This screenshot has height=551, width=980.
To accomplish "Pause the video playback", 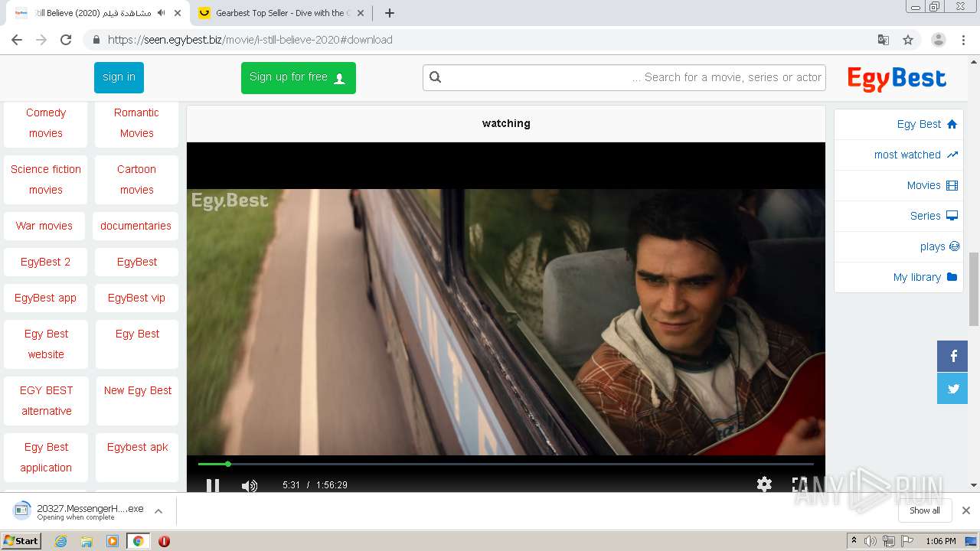I will coord(213,485).
